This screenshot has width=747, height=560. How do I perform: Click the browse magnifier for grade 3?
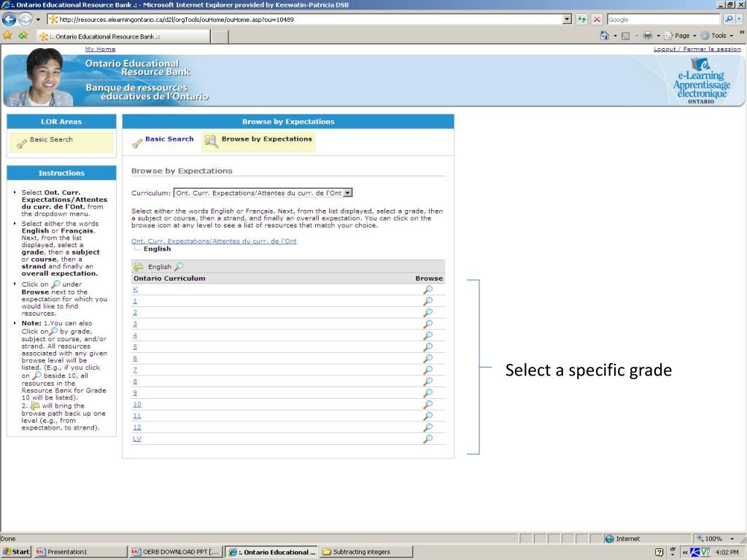pos(427,324)
